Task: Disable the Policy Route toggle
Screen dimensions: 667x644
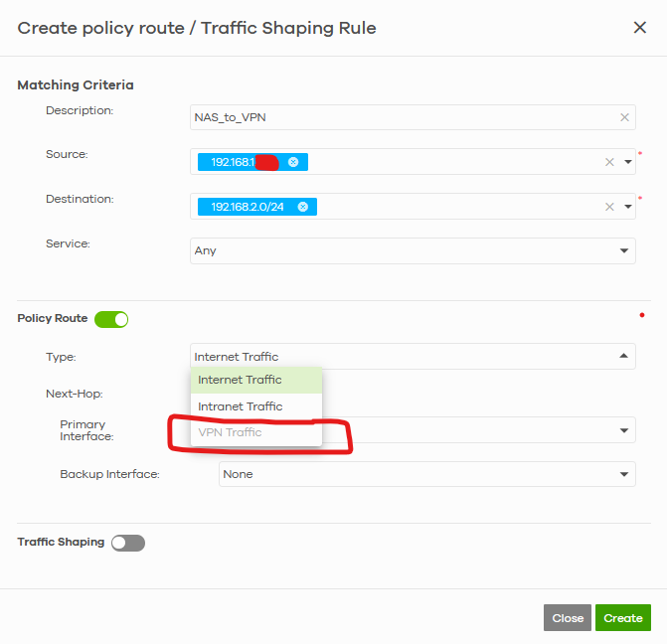Action: (x=111, y=319)
